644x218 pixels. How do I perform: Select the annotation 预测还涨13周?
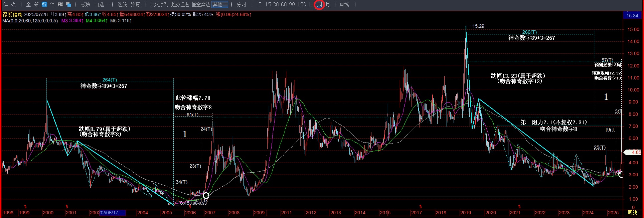(608, 65)
